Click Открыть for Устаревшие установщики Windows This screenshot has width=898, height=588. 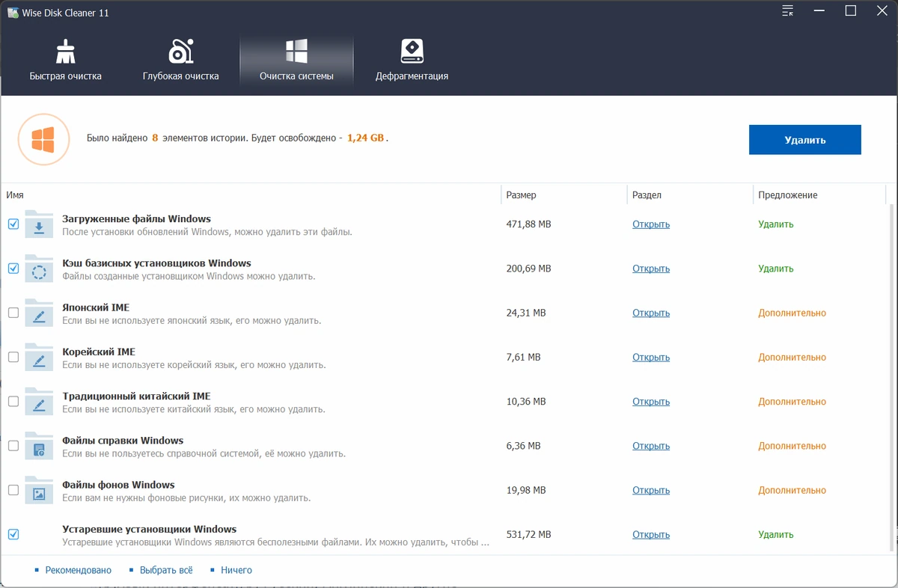tap(651, 534)
